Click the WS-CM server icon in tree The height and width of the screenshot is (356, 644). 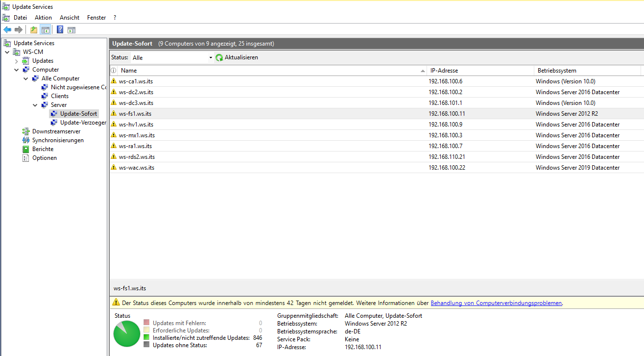pyautogui.click(x=17, y=52)
